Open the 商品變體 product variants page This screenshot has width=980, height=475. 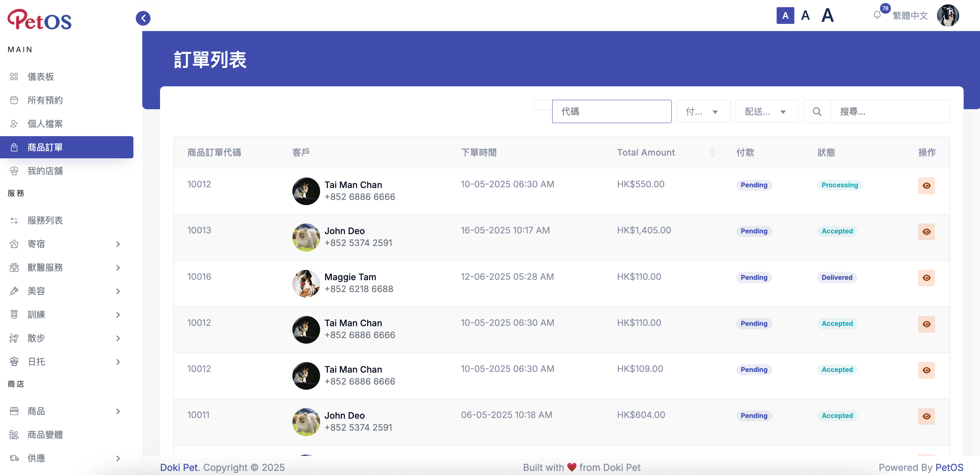pos(45,434)
